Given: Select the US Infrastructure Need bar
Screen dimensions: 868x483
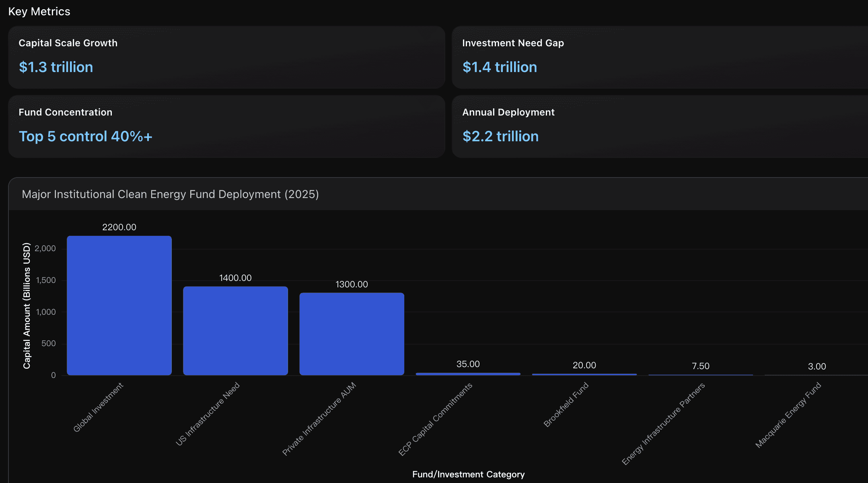Looking at the screenshot, I should tap(235, 330).
